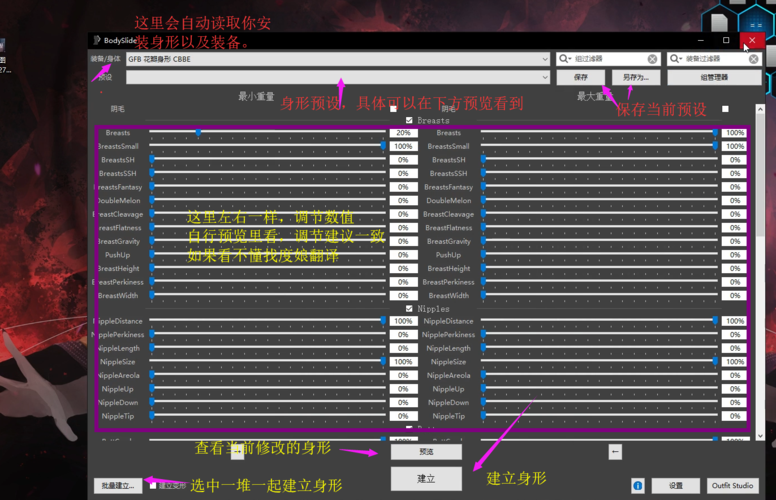776x500 pixels.
Task: Click the BodySlide title bar icon
Action: (x=97, y=40)
